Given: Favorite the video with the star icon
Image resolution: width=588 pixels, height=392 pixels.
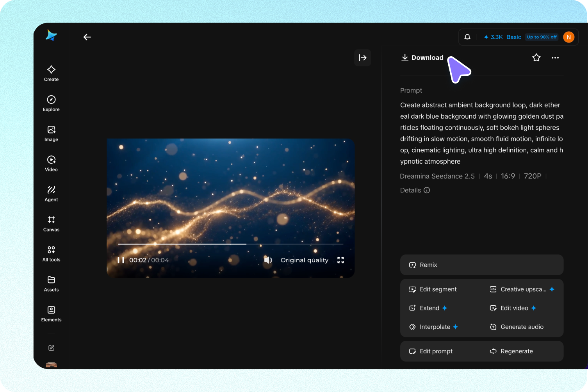Looking at the screenshot, I should (x=536, y=58).
